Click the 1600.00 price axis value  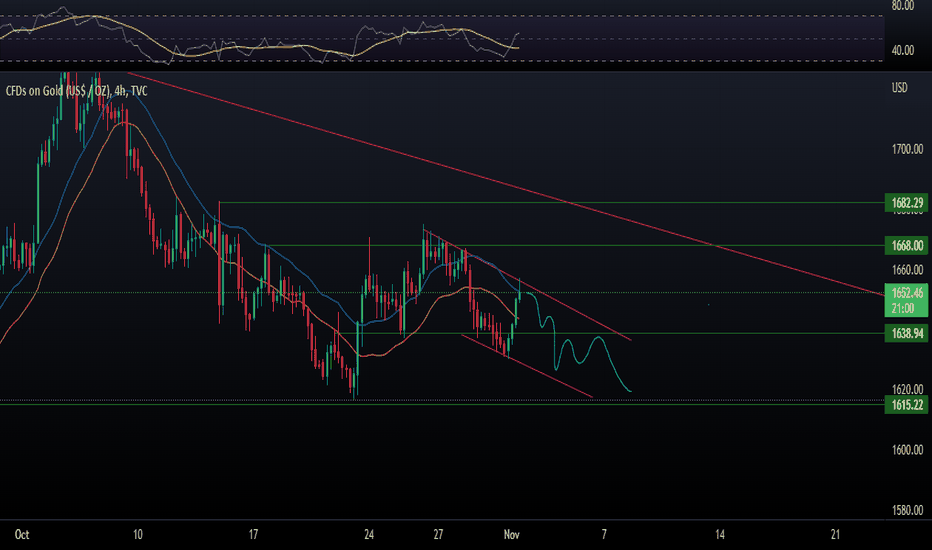click(907, 450)
